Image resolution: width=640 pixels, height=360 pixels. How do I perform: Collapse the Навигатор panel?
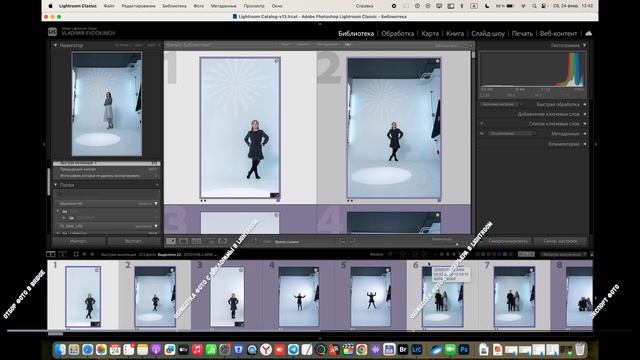pyautogui.click(x=56, y=45)
